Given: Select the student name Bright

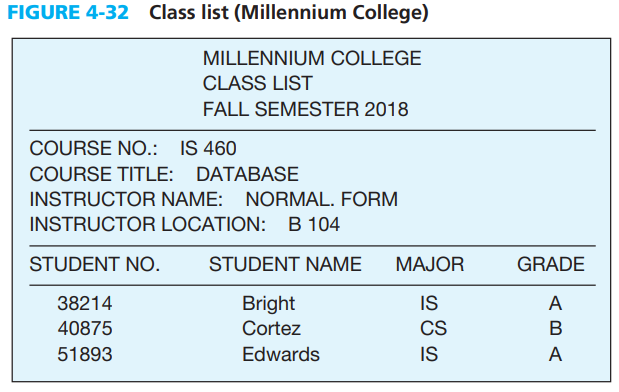Looking at the screenshot, I should coord(268,304).
